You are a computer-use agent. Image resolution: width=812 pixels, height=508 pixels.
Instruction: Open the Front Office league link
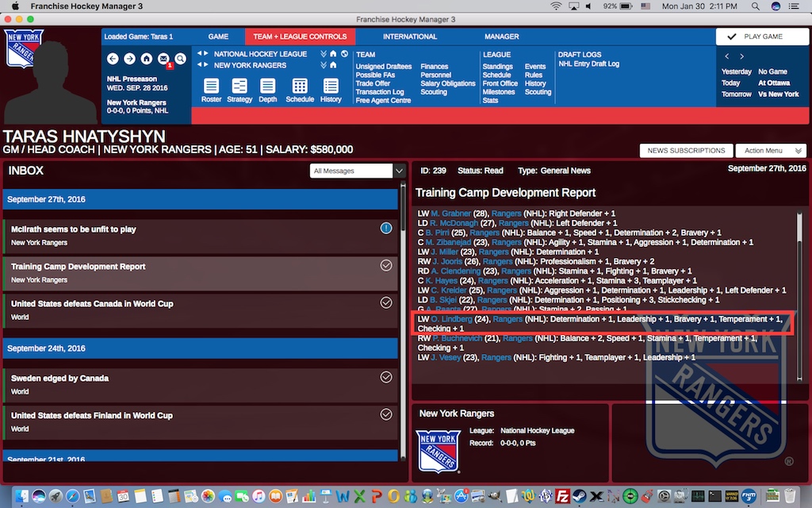[x=500, y=83]
